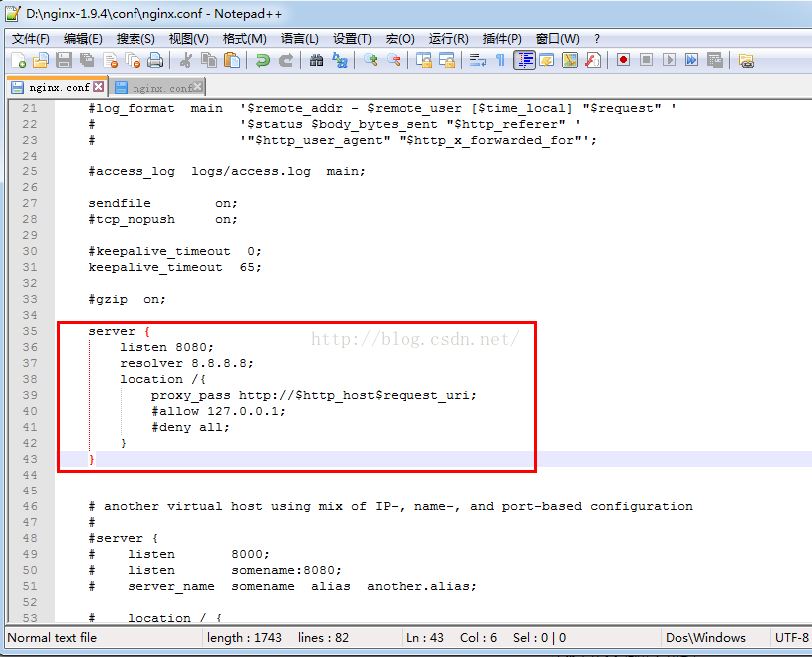Click the last toolbar folder icon
The width and height of the screenshot is (812, 657).
pos(746,60)
